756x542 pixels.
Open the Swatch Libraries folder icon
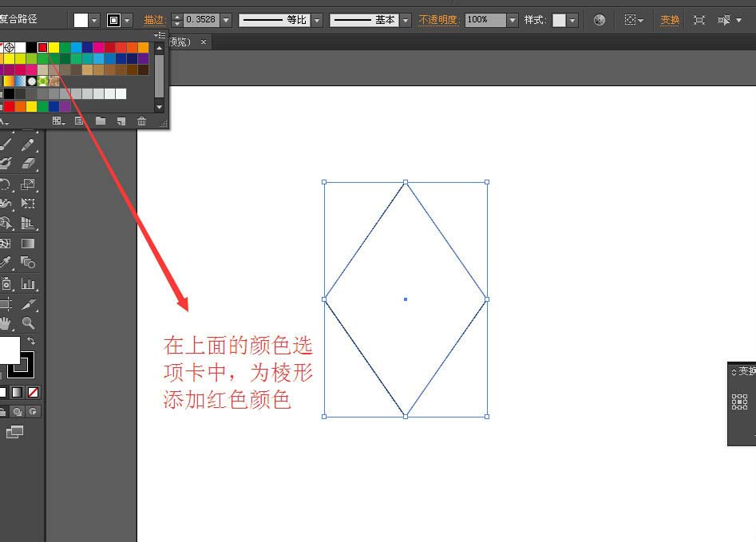pos(101,121)
